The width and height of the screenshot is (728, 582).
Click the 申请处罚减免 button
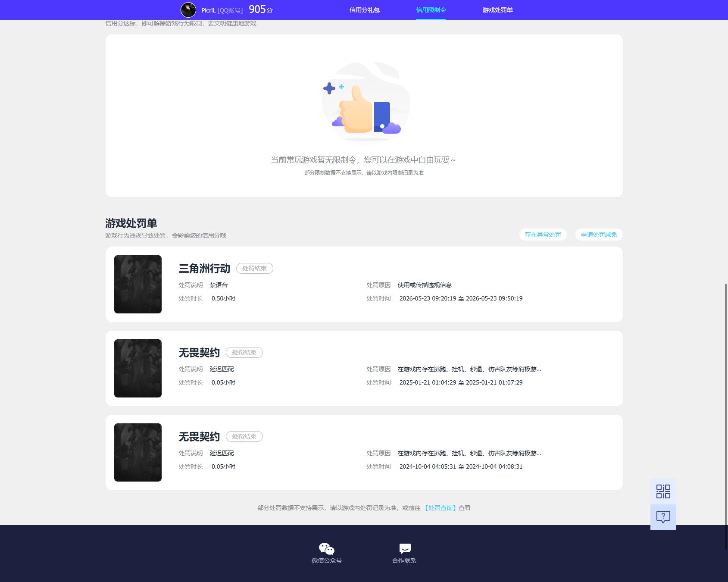click(x=599, y=235)
